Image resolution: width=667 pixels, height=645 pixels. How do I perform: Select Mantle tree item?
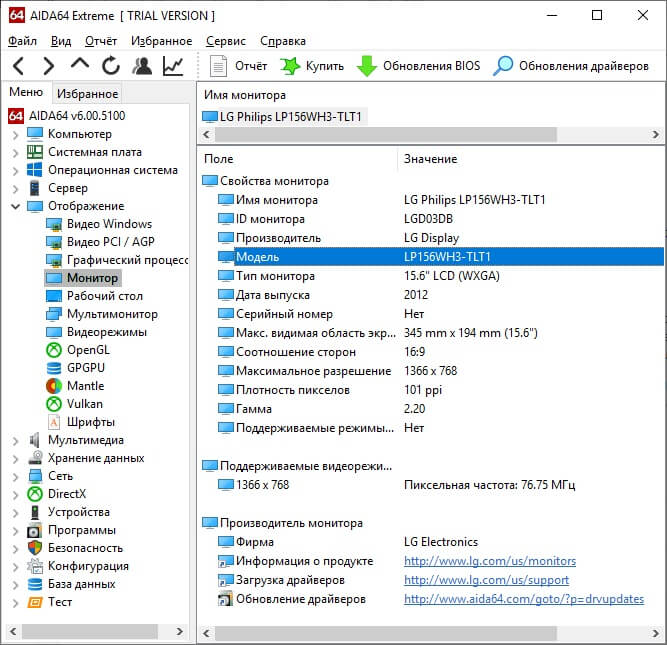[75, 386]
